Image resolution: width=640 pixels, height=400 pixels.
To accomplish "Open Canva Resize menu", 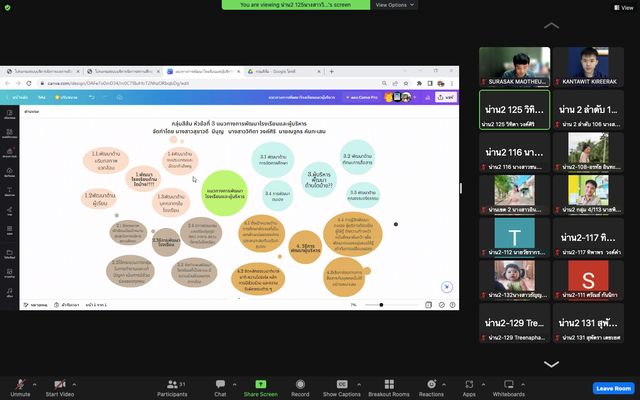I will point(66,98).
